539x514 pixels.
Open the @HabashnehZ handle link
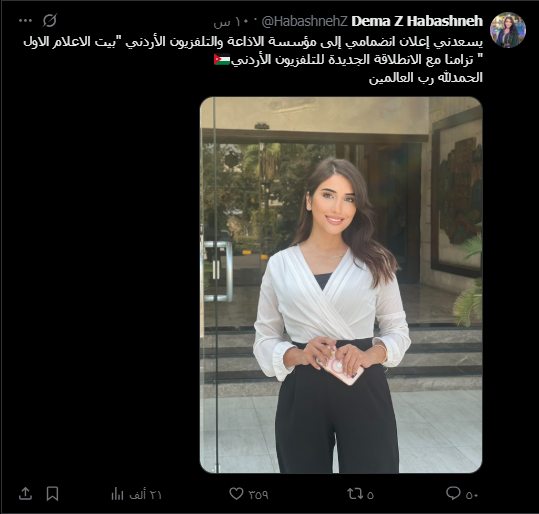305,21
